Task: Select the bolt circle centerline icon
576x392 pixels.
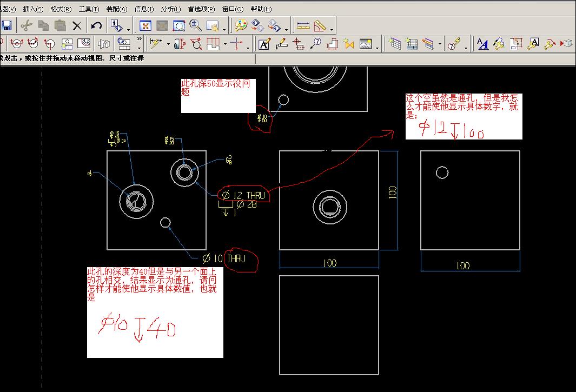Action: (33, 44)
